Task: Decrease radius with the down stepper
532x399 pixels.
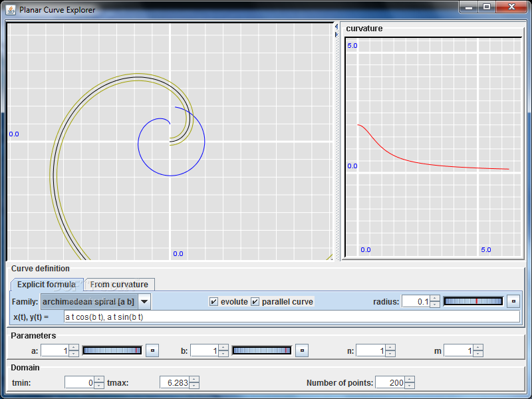Action: point(435,305)
